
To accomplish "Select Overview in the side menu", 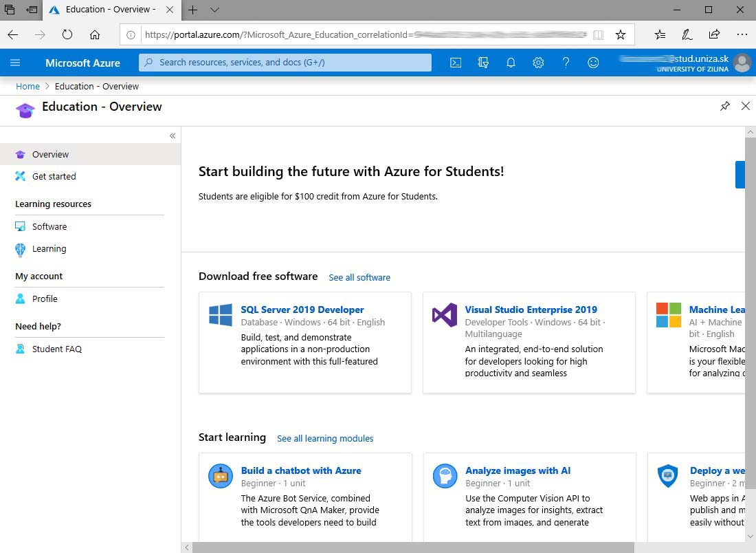I will pyautogui.click(x=91, y=155).
